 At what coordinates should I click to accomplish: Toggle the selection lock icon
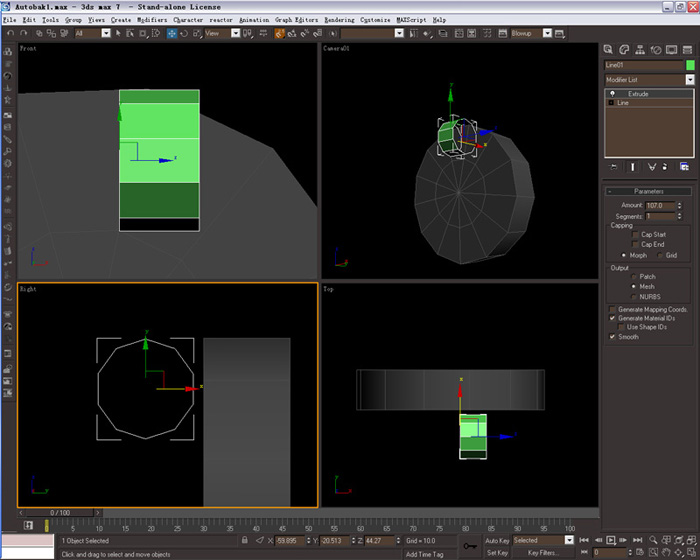[245, 540]
